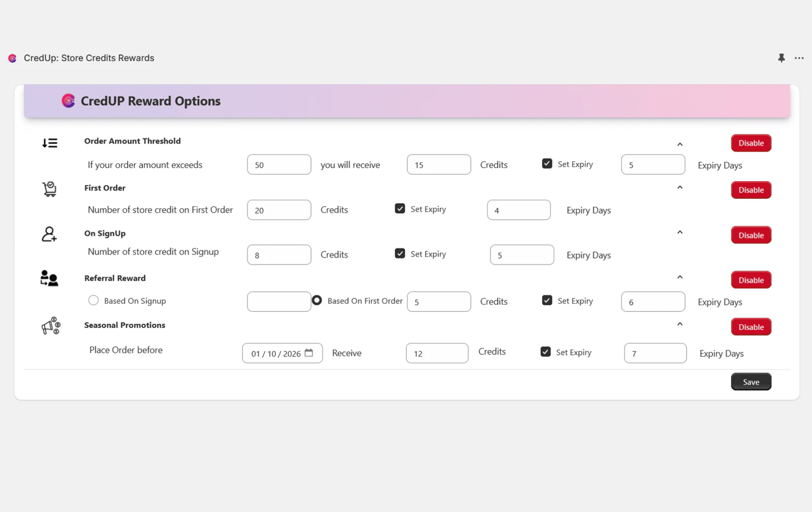
Task: Edit Seasonal Promotions expiry days field
Action: (655, 353)
